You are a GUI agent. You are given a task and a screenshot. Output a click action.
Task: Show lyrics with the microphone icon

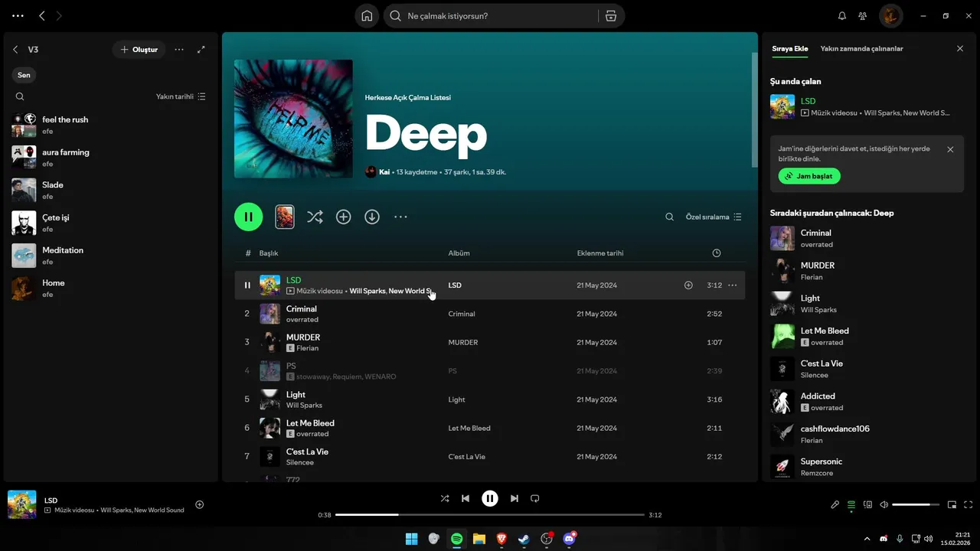pos(835,504)
